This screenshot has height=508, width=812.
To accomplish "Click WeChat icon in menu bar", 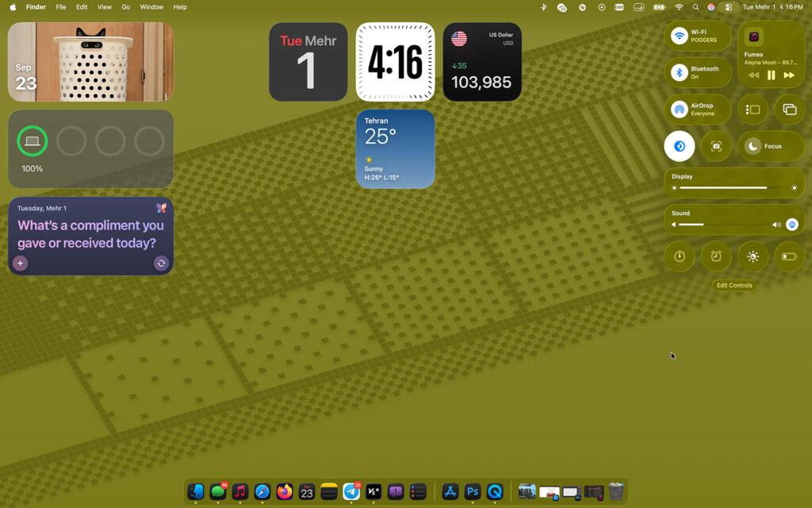I will coord(562,7).
